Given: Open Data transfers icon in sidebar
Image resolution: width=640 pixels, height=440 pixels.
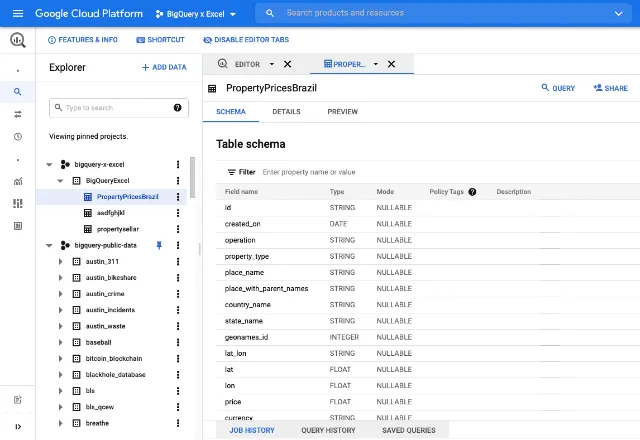Looking at the screenshot, I should coord(18,114).
